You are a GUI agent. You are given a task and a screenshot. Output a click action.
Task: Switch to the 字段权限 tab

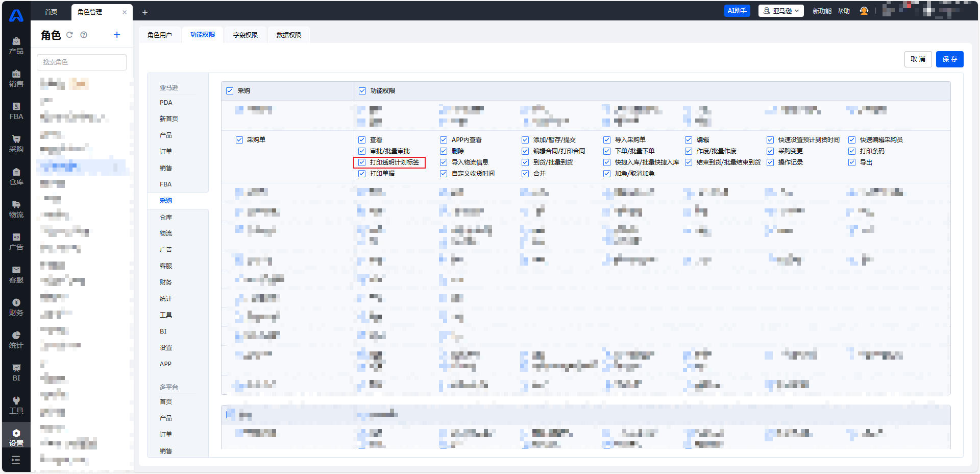coord(246,35)
